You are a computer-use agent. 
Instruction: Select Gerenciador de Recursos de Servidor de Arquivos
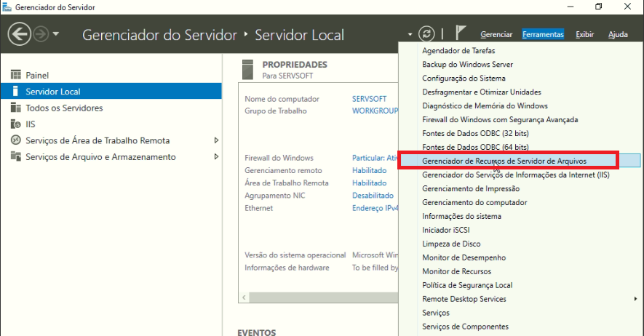(x=504, y=161)
